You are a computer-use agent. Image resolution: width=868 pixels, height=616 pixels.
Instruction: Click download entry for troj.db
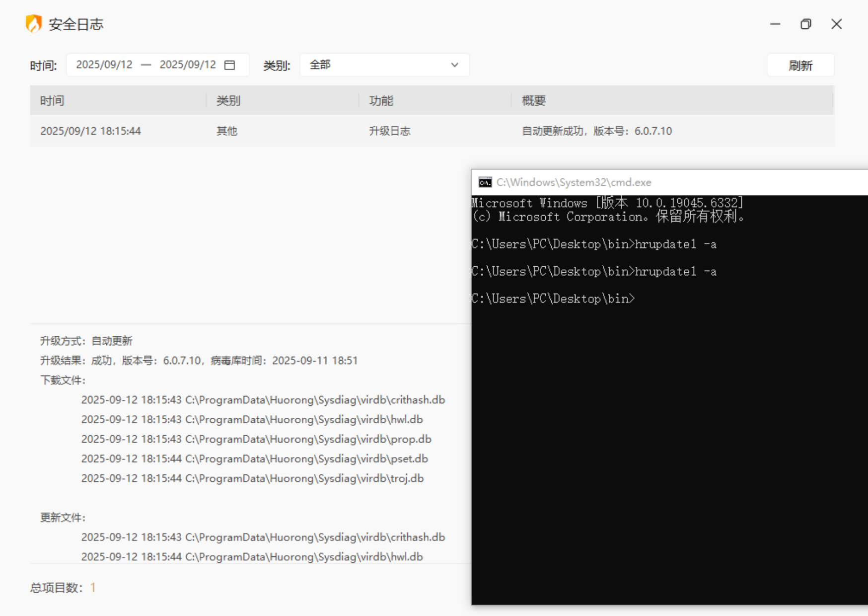pos(253,478)
